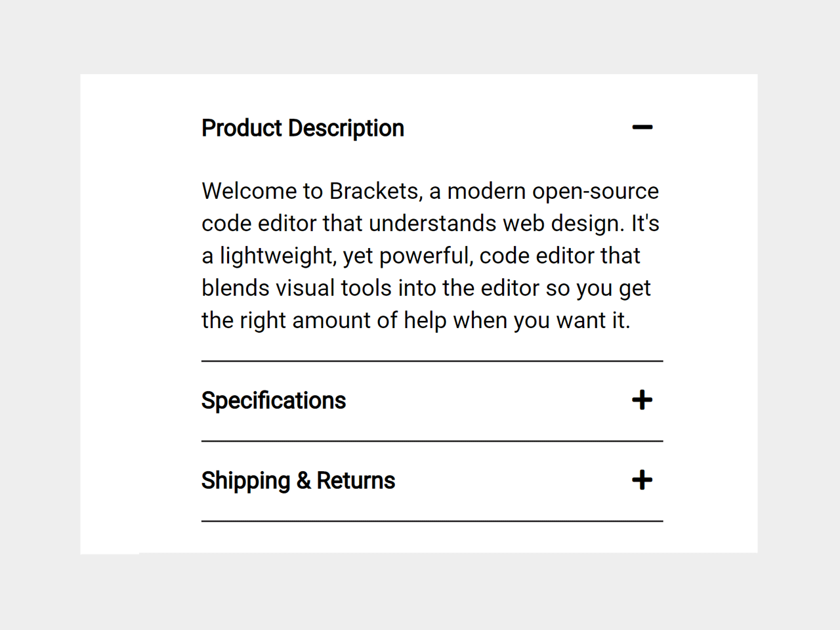Click the plus icon beside Shipping & Returns
Screen dimensions: 840x630
pos(642,480)
